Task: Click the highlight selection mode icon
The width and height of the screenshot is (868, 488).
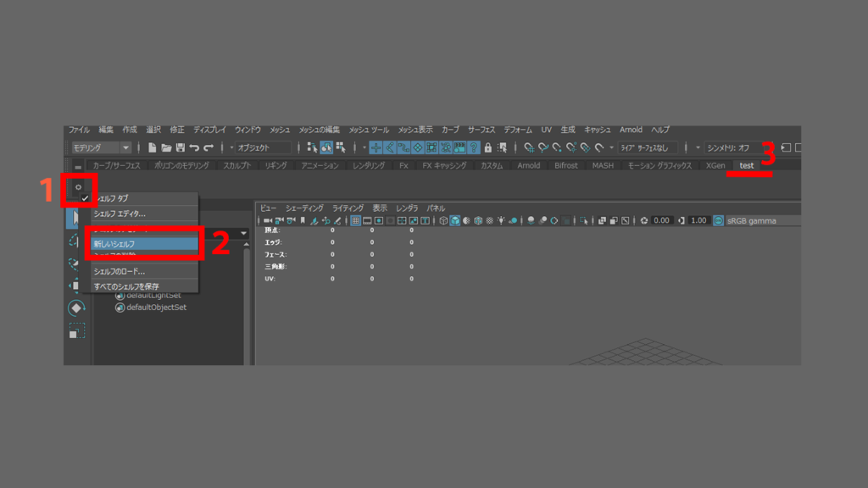Action: click(502, 147)
